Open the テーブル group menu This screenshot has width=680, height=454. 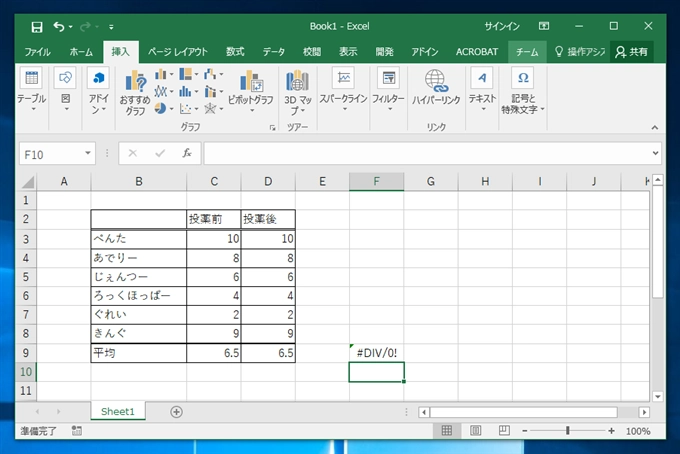click(32, 90)
